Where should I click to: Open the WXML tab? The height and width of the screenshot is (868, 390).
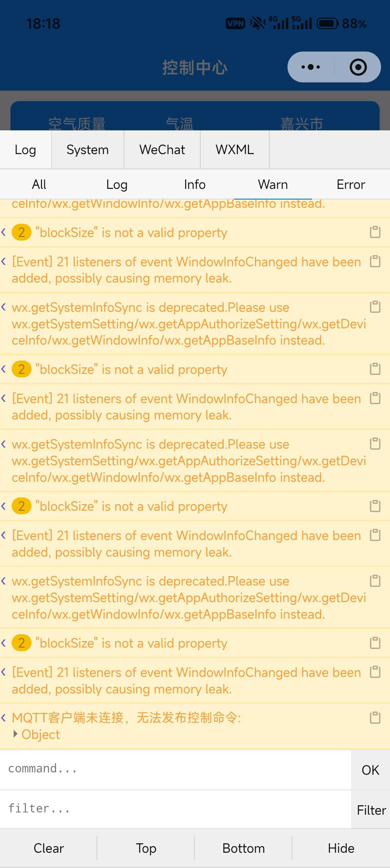(x=235, y=150)
